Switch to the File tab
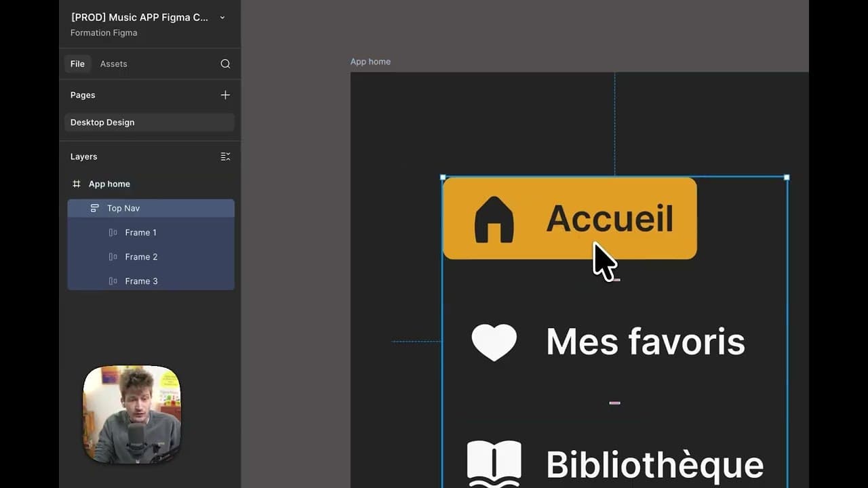Screen dimensions: 868x488 [77, 64]
